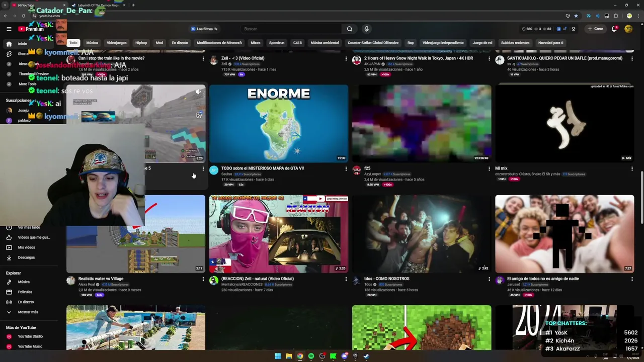Open options for El amigo de todos
The image size is (644, 362).
632,279
